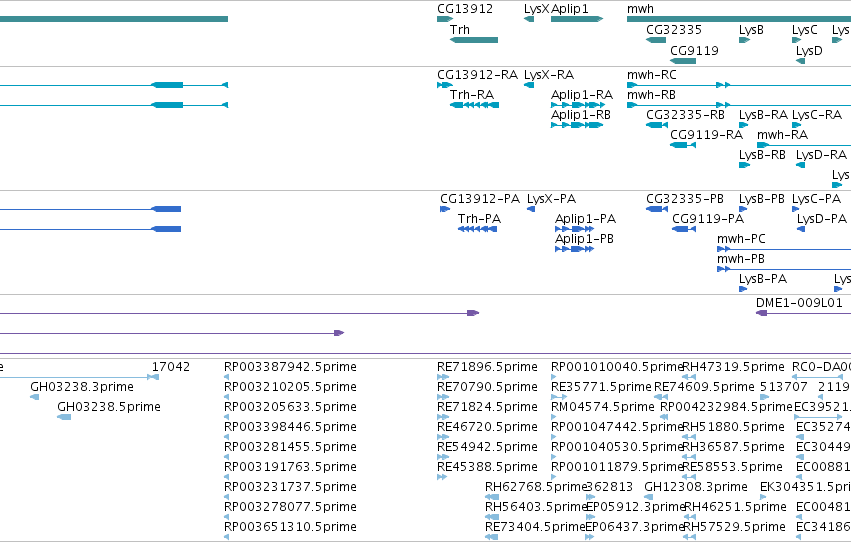Image resolution: width=851 pixels, height=542 pixels.
Task: Select the mwh-RA transcript label
Action: pyautogui.click(x=782, y=135)
